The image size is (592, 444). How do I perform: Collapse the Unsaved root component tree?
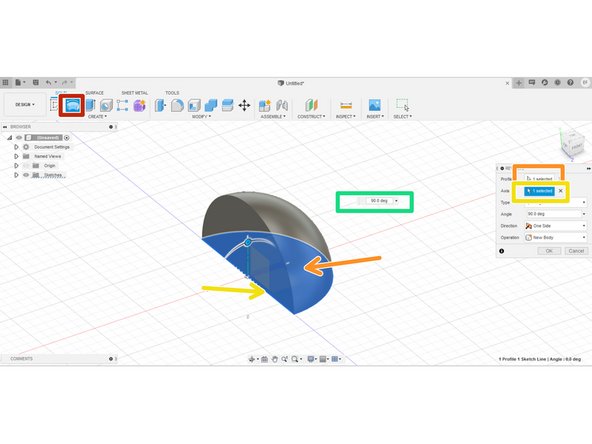point(9,137)
